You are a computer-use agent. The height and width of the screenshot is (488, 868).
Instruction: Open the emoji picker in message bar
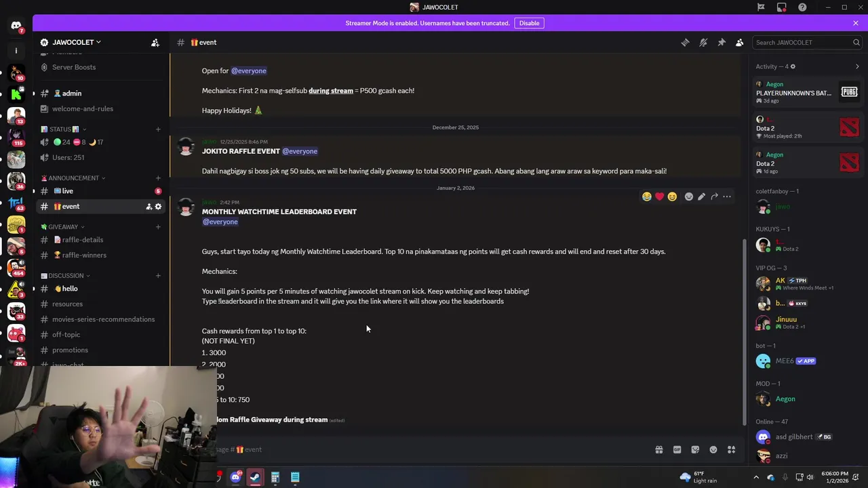[713, 449]
